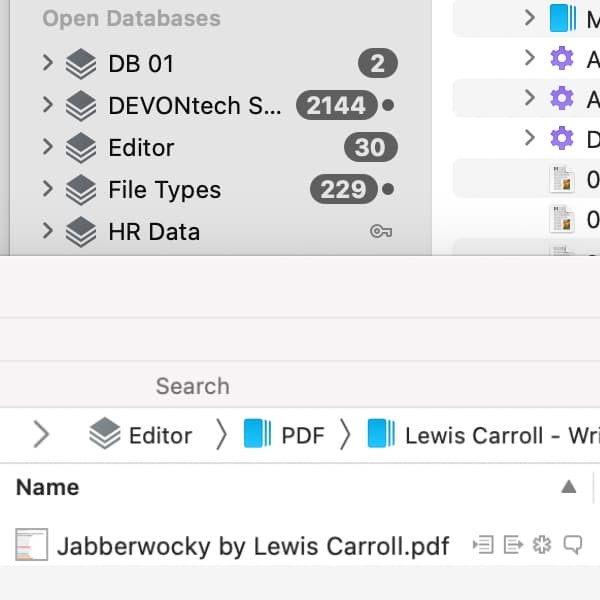
Task: Click the second document thumbnail icon in list
Action: tap(562, 219)
